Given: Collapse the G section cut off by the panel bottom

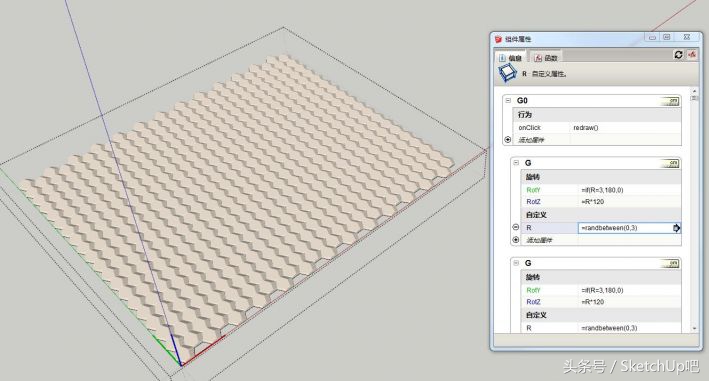Looking at the screenshot, I should (516, 263).
